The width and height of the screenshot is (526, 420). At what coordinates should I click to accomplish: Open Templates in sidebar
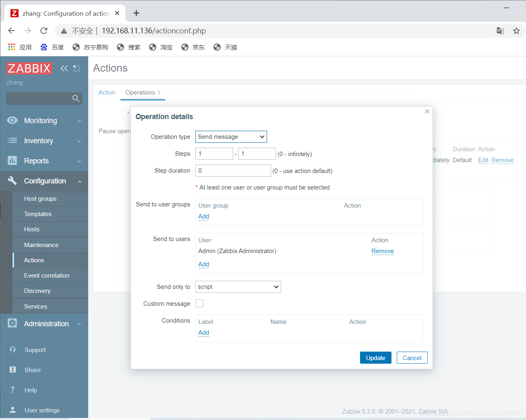coord(50,214)
